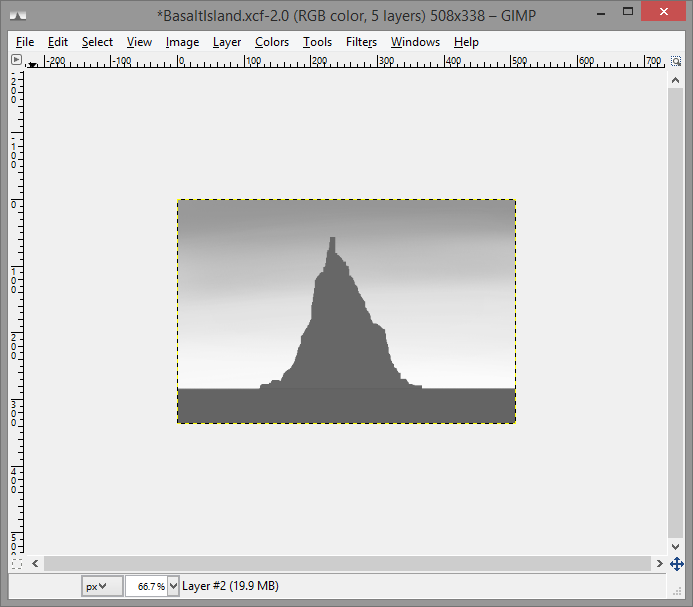This screenshot has width=693, height=607.
Task: Click the horizontal scrollbar right arrow
Action: click(659, 564)
